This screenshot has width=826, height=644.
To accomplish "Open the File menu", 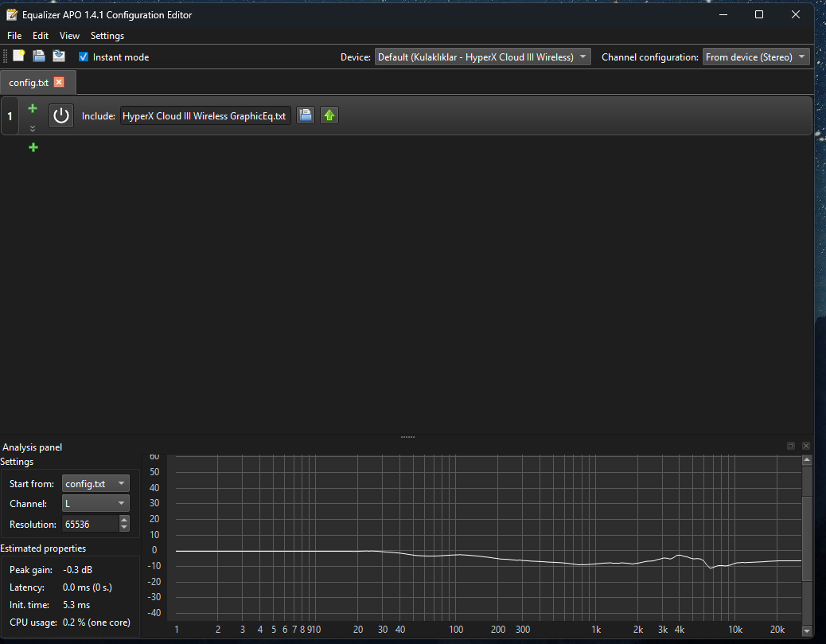I will click(x=14, y=36).
